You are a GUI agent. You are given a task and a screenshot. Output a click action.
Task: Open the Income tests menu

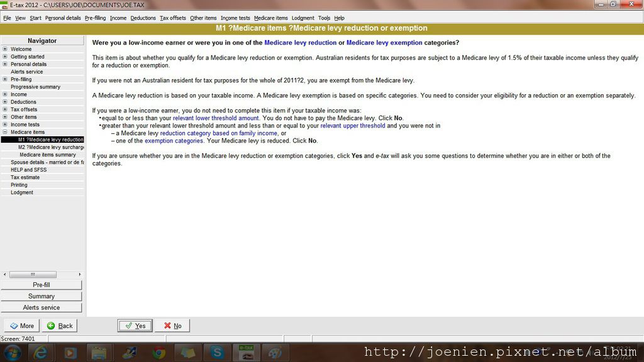[235, 18]
